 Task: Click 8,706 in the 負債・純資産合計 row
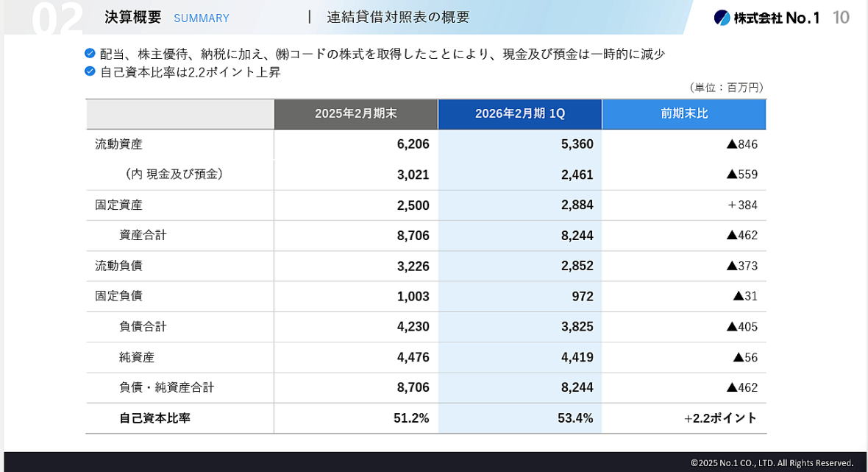(413, 387)
